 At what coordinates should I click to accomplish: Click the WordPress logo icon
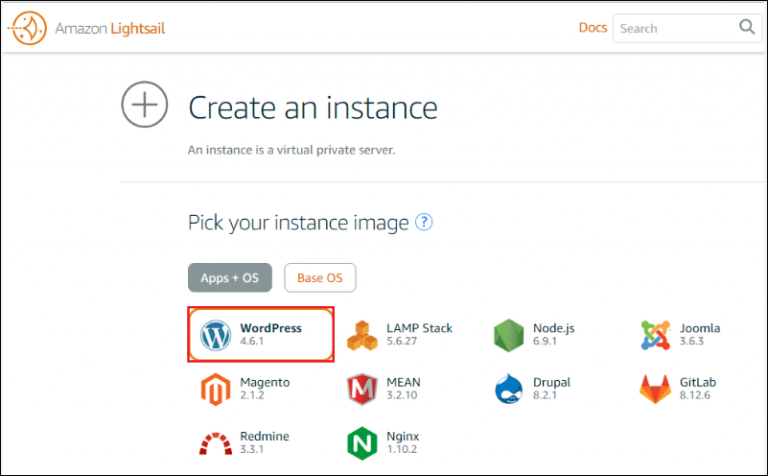click(x=215, y=335)
